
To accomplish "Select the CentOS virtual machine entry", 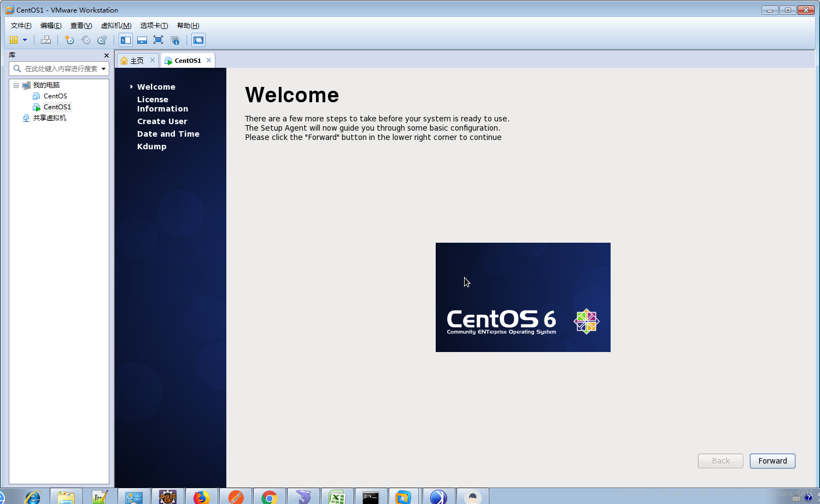I will pos(55,96).
